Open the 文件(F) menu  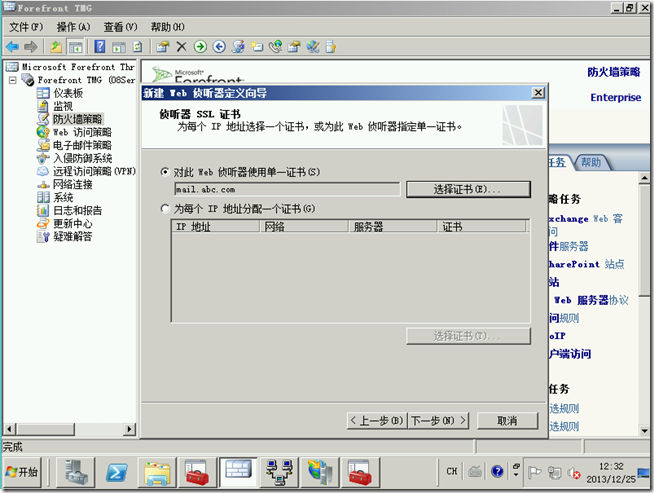tap(26, 27)
